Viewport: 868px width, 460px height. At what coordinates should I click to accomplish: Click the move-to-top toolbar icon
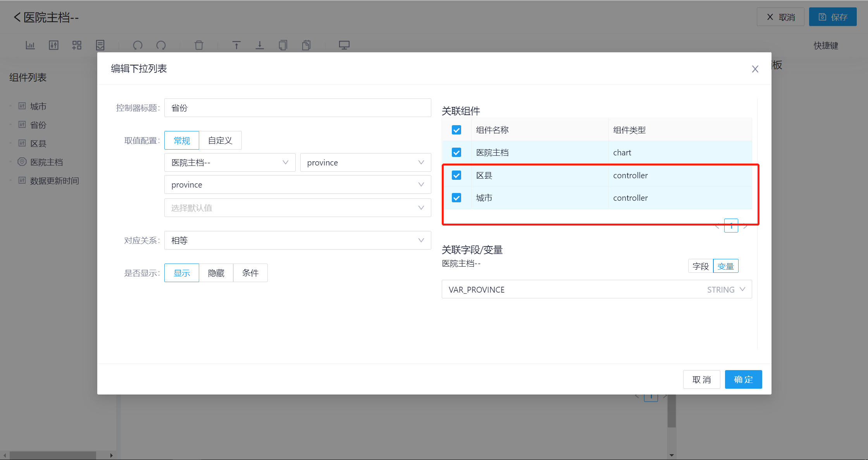[x=236, y=45]
